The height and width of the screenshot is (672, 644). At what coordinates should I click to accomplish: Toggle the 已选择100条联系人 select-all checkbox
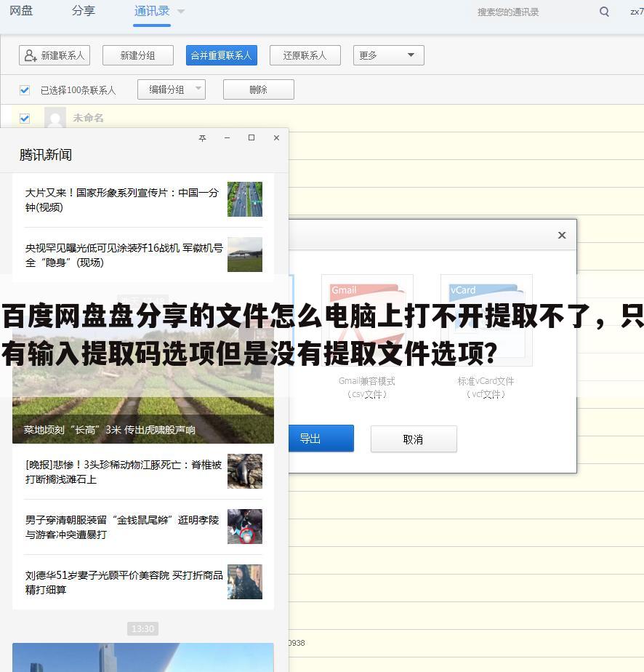pyautogui.click(x=24, y=89)
